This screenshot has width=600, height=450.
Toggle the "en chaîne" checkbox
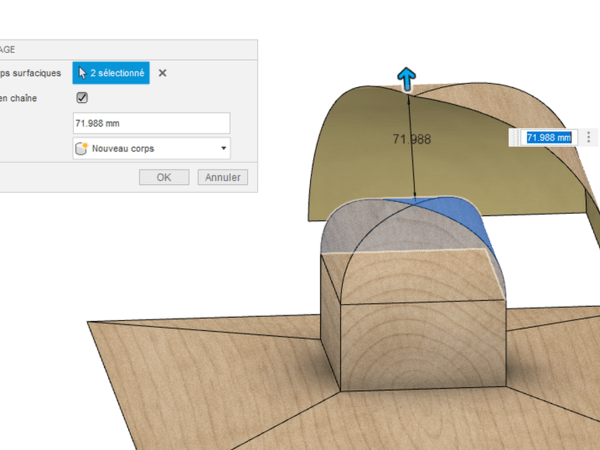click(82, 98)
